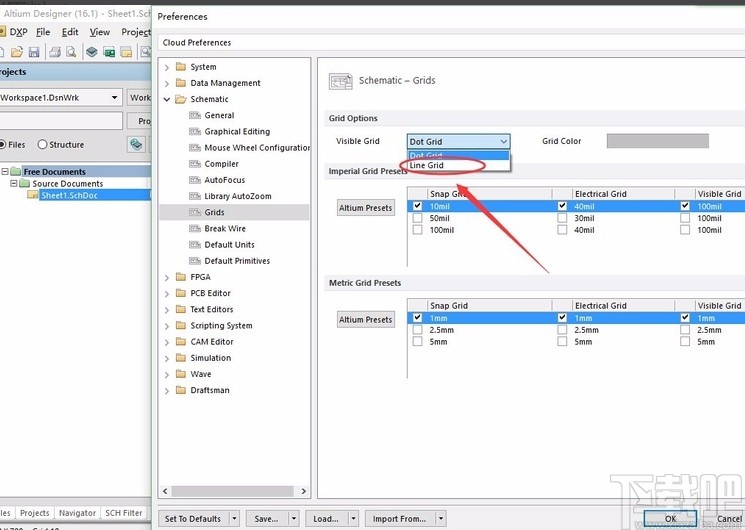
Task: Open the File menu
Action: 43,32
